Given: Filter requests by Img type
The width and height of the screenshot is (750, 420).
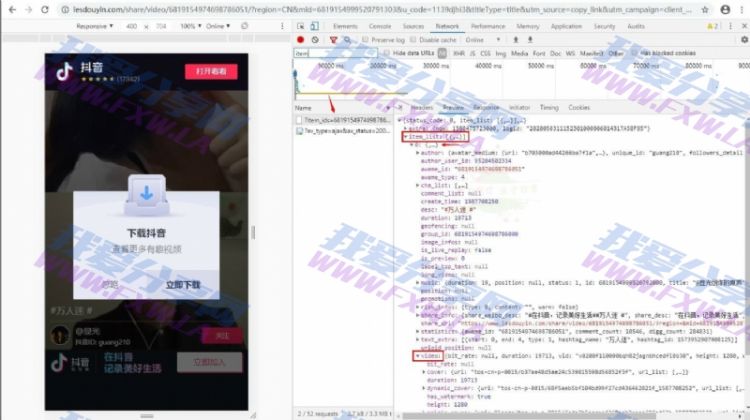Looking at the screenshot, I should click(500, 54).
